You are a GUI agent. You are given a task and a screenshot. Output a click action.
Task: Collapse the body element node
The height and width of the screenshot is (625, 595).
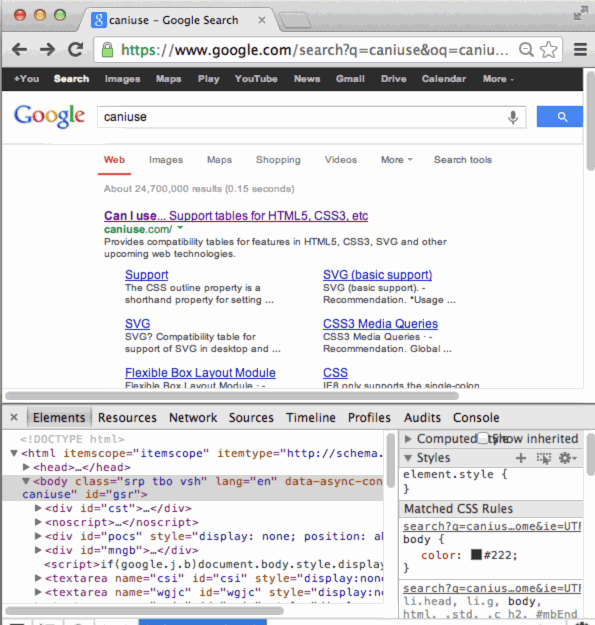point(26,481)
